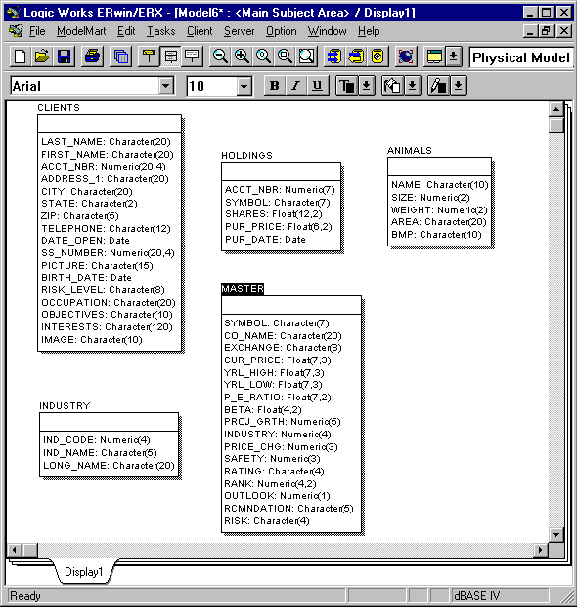
Task: Open ModelMart with the globe icon
Action: tap(406, 57)
